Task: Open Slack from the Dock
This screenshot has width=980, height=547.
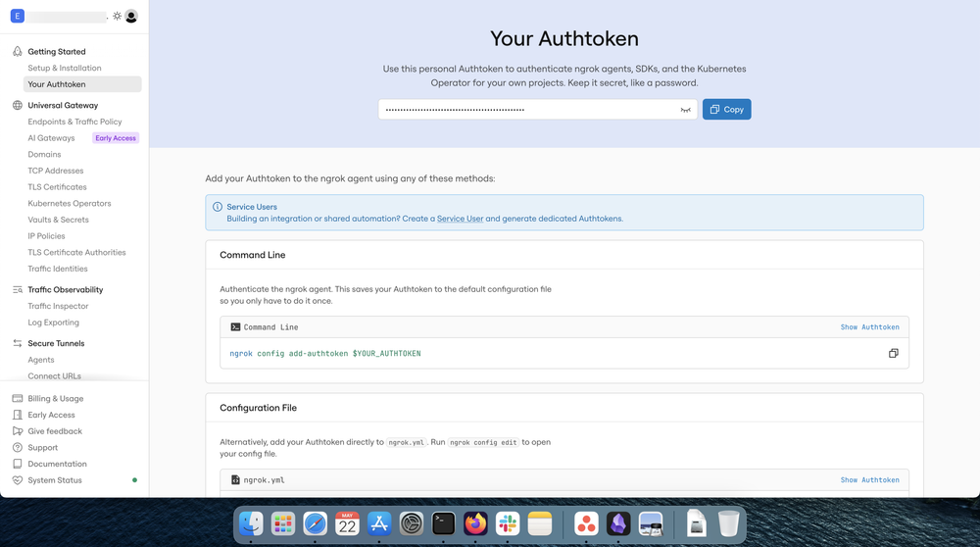Action: coord(508,523)
